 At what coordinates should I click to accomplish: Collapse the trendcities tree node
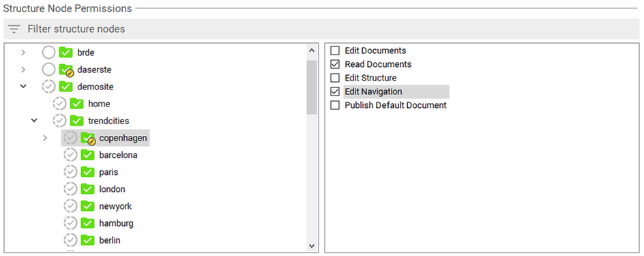34,121
